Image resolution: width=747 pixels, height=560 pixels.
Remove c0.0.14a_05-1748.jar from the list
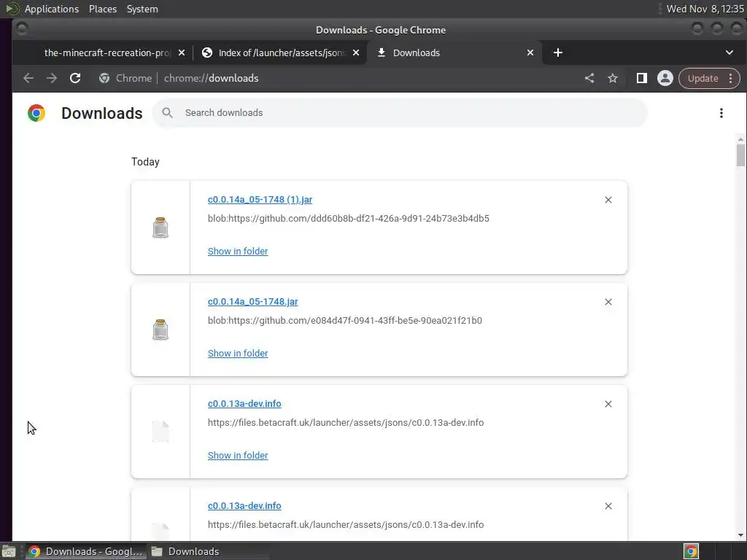(x=608, y=302)
